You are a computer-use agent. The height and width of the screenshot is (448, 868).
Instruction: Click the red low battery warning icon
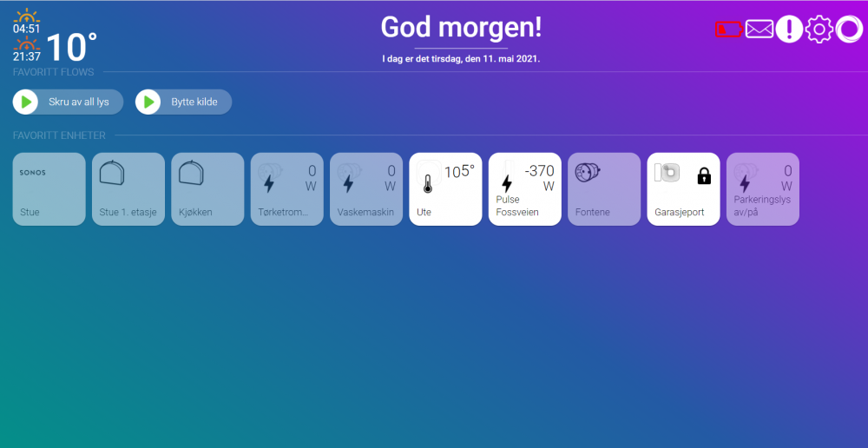728,30
